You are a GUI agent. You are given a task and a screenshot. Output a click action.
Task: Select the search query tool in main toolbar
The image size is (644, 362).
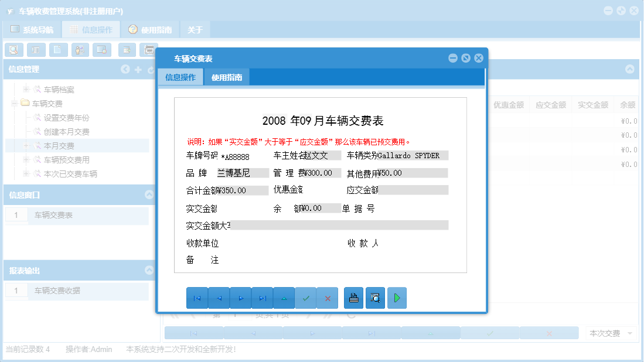[x=14, y=50]
